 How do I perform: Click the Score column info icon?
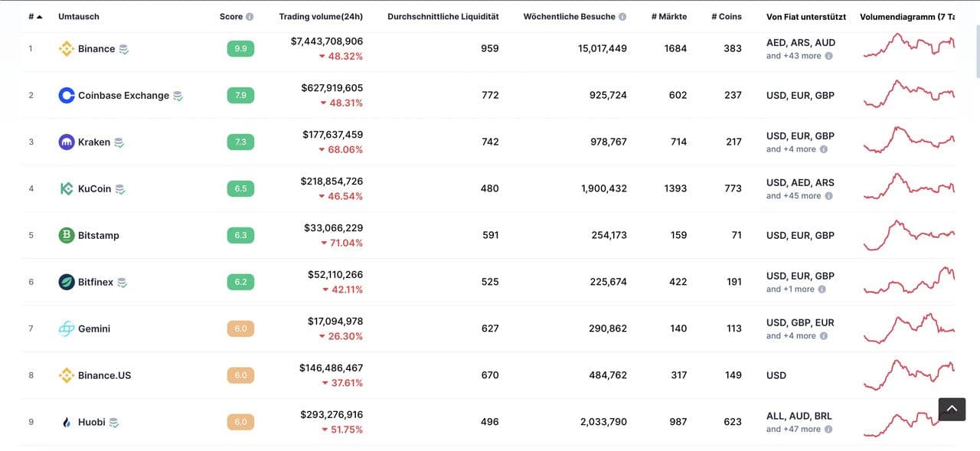250,17
